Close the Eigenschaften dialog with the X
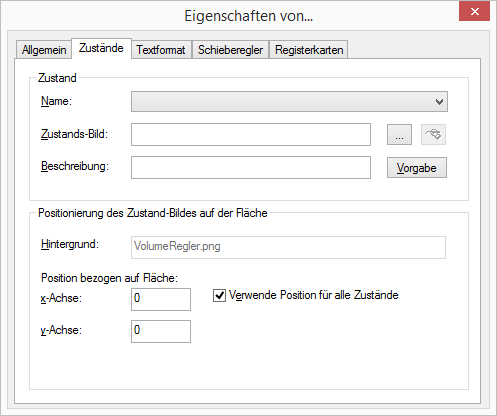Screen dimensions: 497x416 click(x=474, y=12)
